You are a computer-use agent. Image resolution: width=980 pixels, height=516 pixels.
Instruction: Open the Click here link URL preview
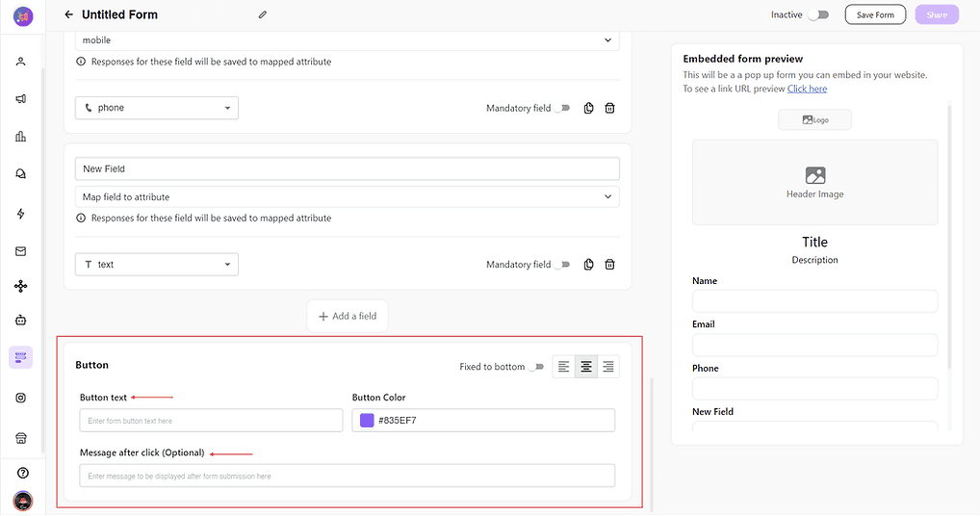807,89
